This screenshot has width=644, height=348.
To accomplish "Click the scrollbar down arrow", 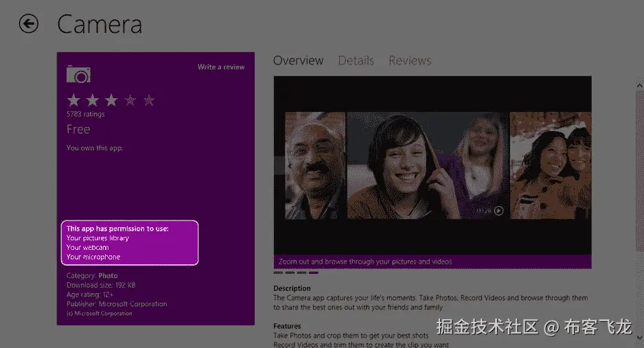I will [x=639, y=337].
